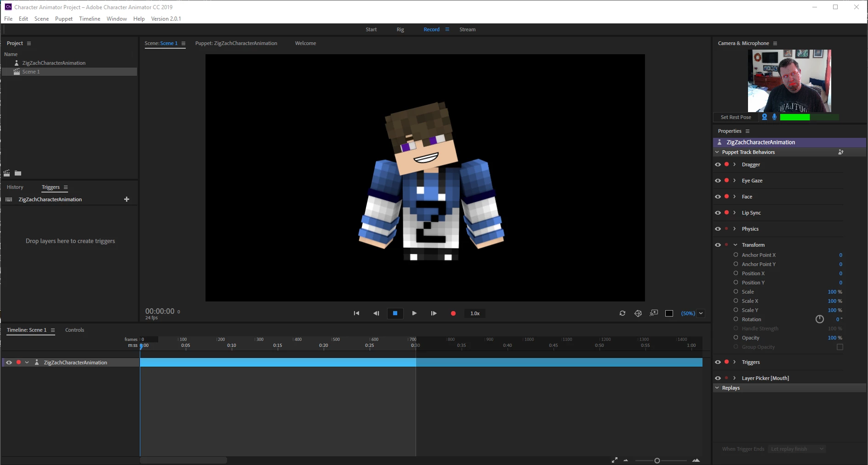Hide the Eye Gaze behavior
Viewport: 868px width, 465px height.
(718, 181)
